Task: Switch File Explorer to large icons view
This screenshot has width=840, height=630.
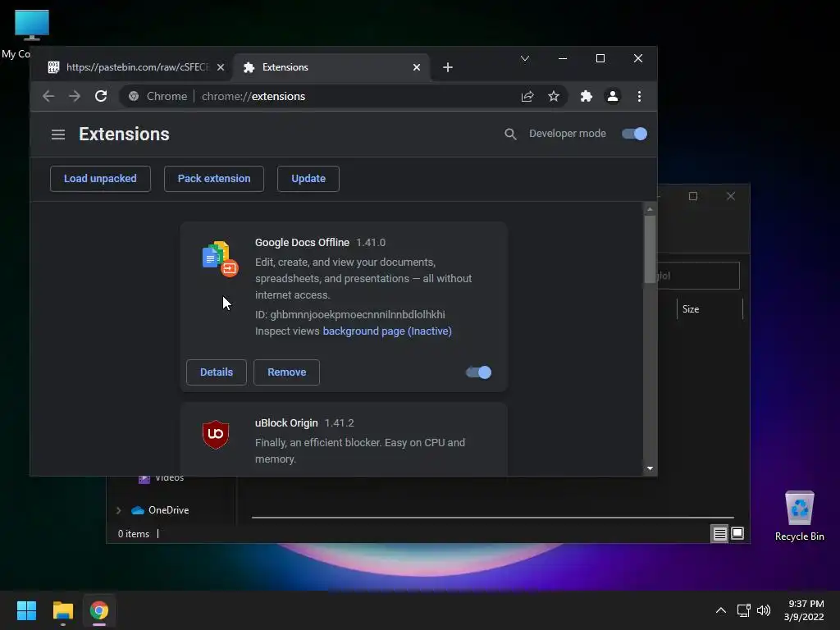Action: click(737, 533)
